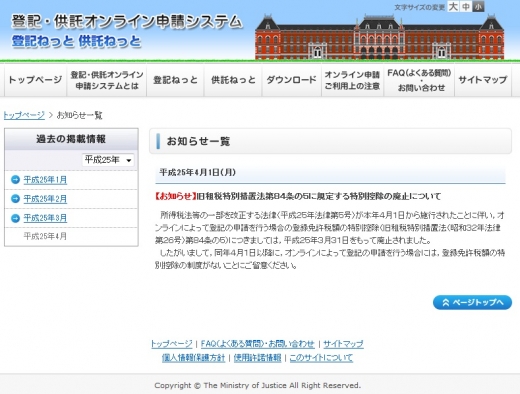
Task: Open the サイトマップ navigation item
Action: [x=483, y=80]
